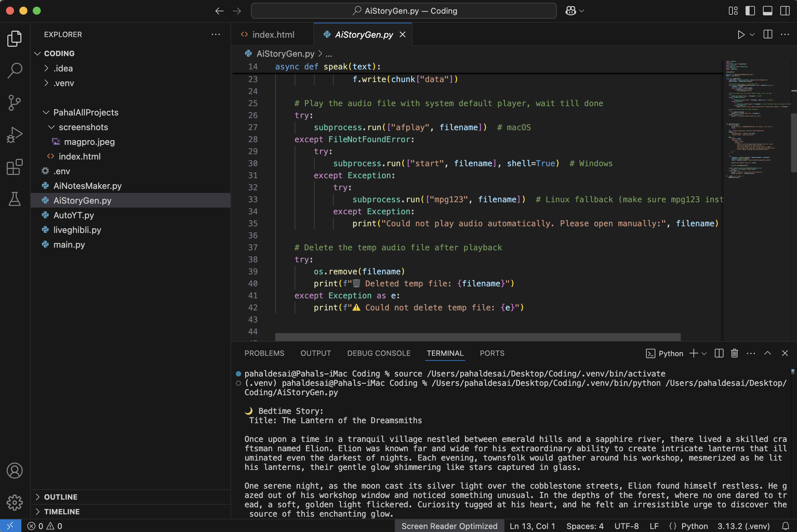Open the new terminal launch profile dropdown
This screenshot has height=532, width=797.
point(704,353)
